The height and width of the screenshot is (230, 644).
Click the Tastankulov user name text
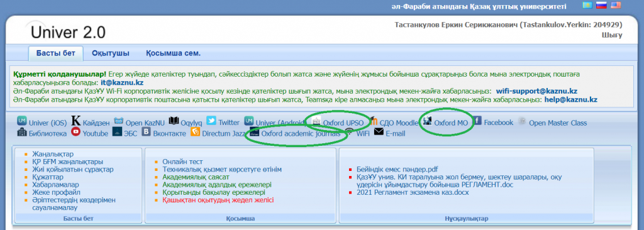click(508, 25)
